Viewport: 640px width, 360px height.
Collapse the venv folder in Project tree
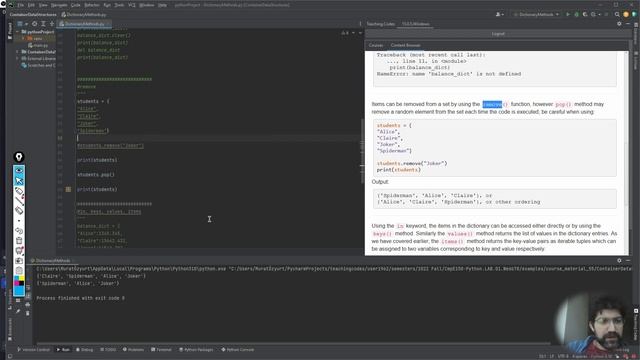[23, 38]
